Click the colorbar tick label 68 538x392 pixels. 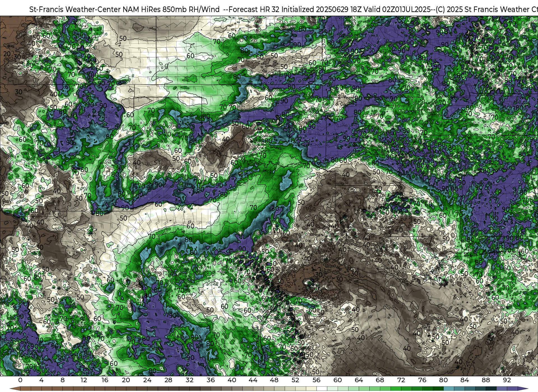coord(380,380)
